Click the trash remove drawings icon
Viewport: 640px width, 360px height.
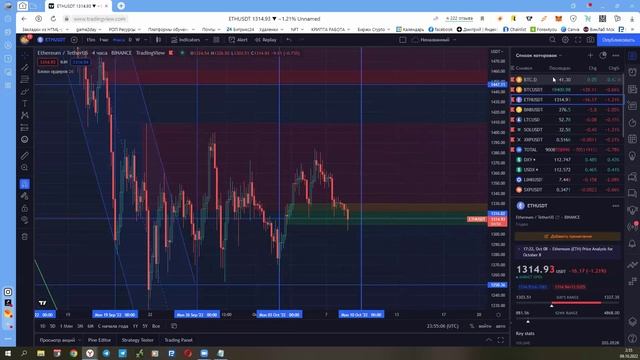[25, 236]
